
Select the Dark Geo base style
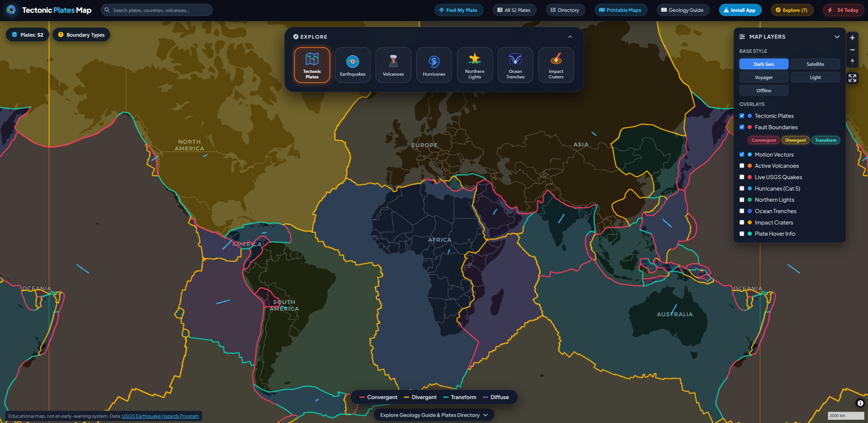[x=764, y=64]
